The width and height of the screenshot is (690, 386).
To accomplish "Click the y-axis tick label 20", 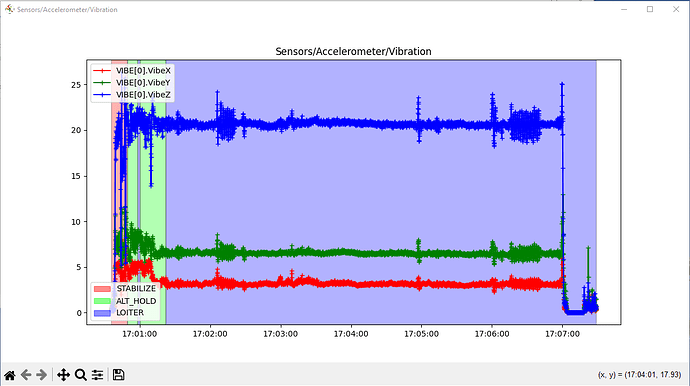I will (76, 130).
